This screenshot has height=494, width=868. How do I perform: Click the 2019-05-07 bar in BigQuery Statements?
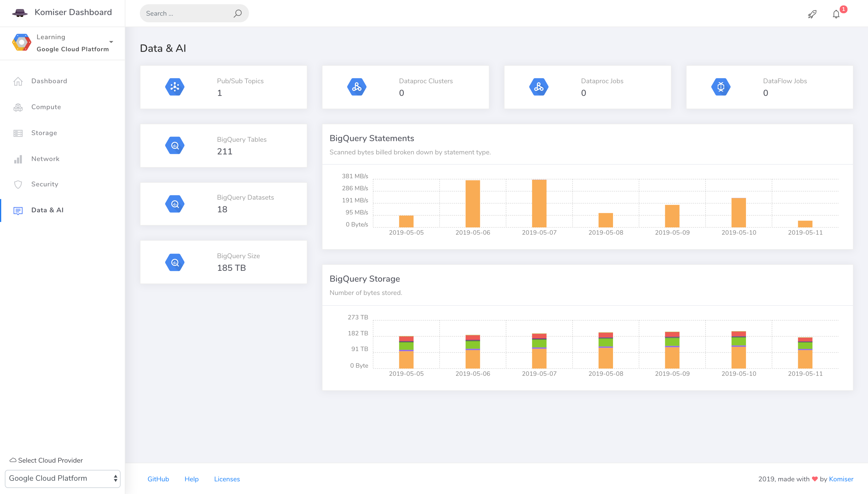[x=539, y=204]
